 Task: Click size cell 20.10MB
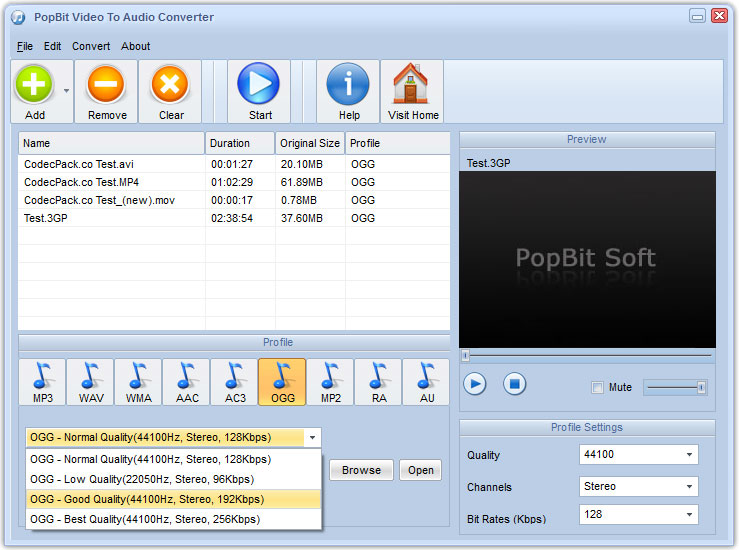point(302,164)
